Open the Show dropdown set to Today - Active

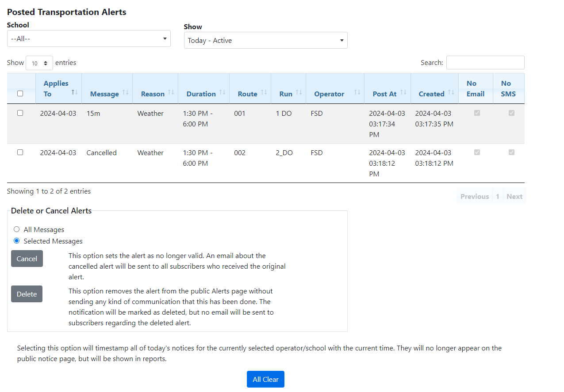[x=265, y=40]
